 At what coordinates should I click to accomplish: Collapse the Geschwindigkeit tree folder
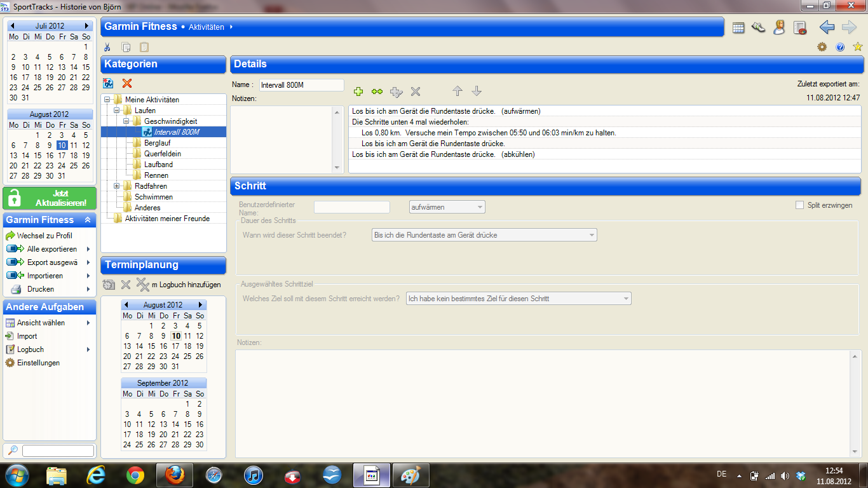pos(126,121)
